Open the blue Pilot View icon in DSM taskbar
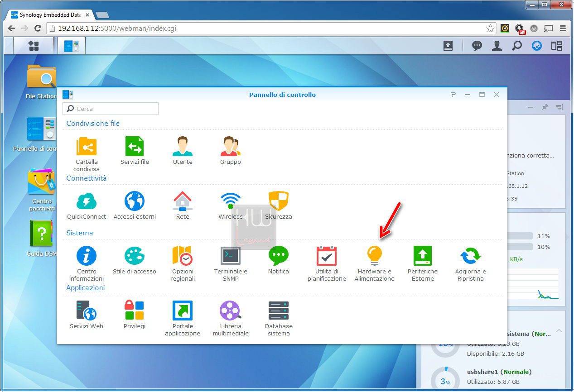Screen dimensions: 574x392 point(537,46)
